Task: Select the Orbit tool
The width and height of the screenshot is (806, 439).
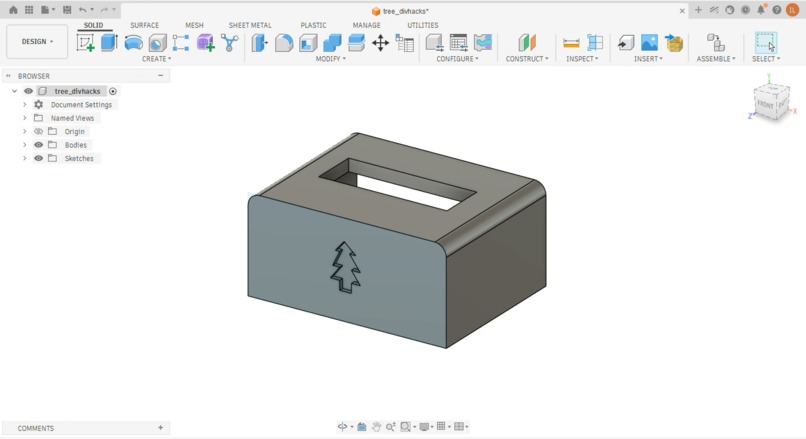Action: click(x=342, y=427)
